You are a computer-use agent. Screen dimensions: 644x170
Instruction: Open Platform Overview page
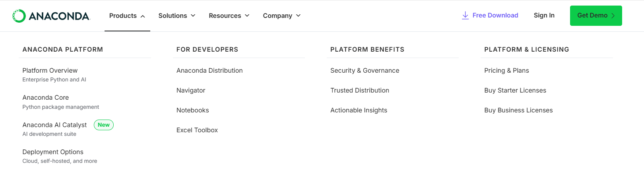50,71
